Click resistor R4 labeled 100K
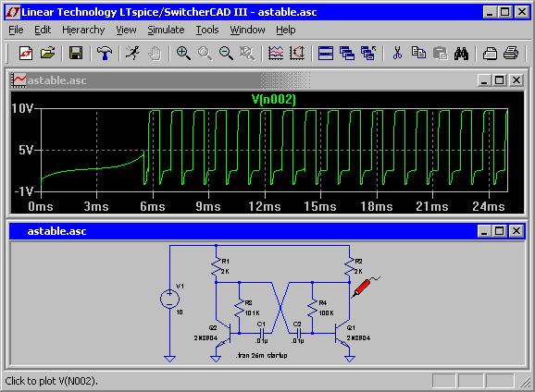This screenshot has height=392, width=535. click(x=312, y=308)
